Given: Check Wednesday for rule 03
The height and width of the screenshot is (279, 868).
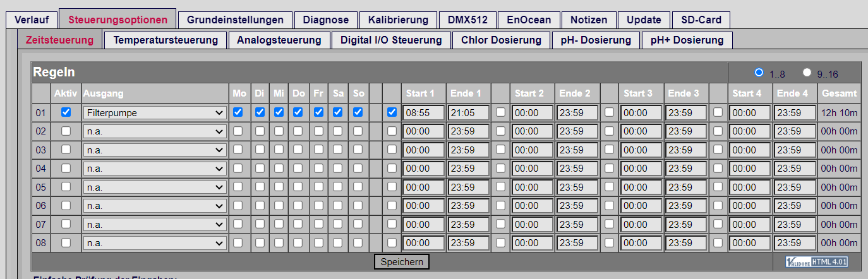Looking at the screenshot, I should (278, 150).
